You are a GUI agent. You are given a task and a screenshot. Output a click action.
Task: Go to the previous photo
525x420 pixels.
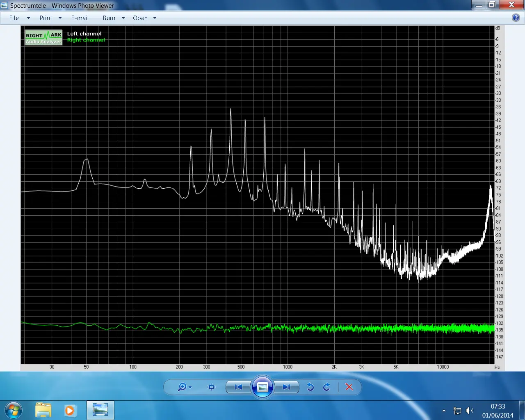click(x=238, y=387)
